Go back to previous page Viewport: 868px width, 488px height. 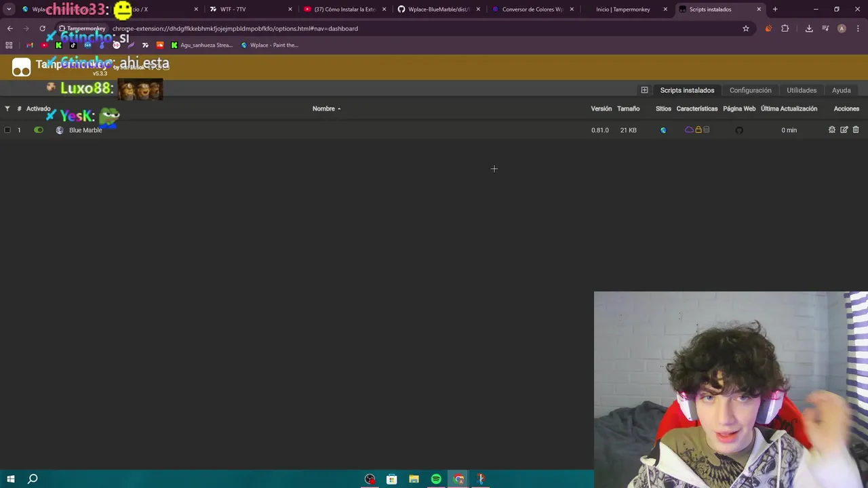point(10,28)
